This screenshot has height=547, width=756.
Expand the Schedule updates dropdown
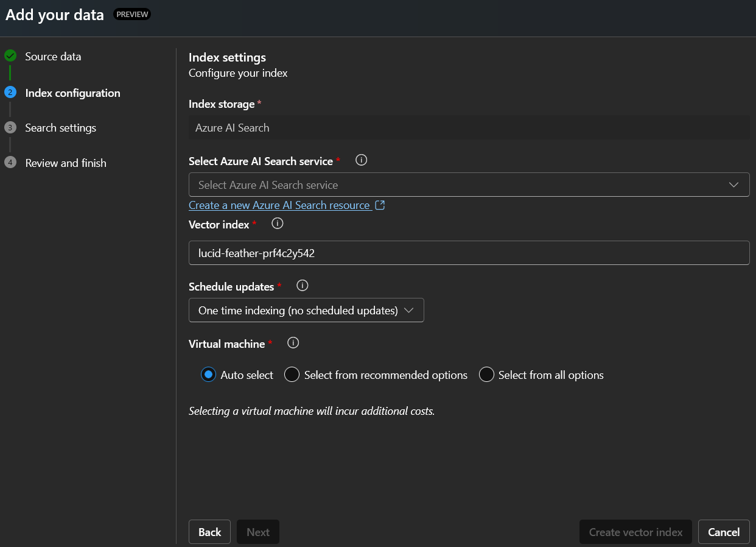coord(306,310)
